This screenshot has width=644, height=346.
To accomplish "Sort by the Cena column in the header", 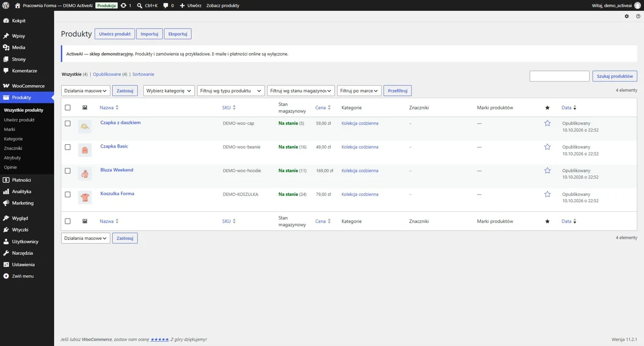I will pyautogui.click(x=323, y=108).
